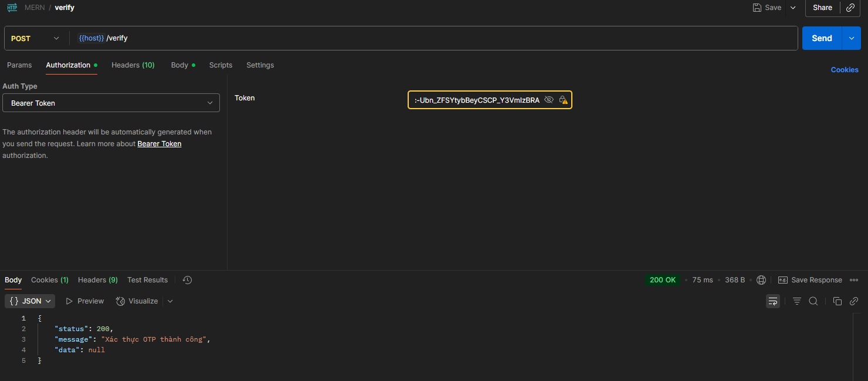Click the copy request link icon beside Share

pyautogui.click(x=850, y=8)
